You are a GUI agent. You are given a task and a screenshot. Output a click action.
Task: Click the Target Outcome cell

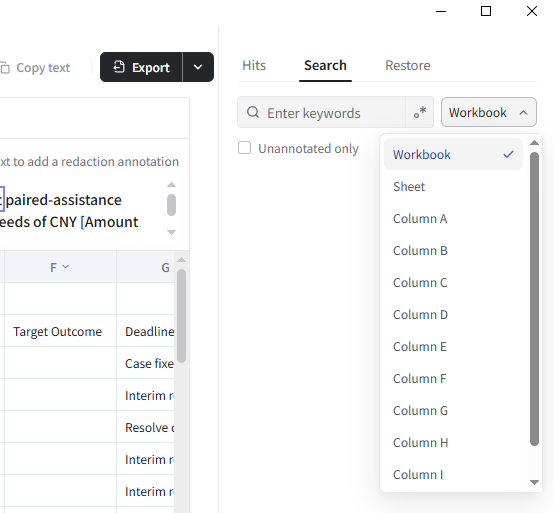pos(60,331)
